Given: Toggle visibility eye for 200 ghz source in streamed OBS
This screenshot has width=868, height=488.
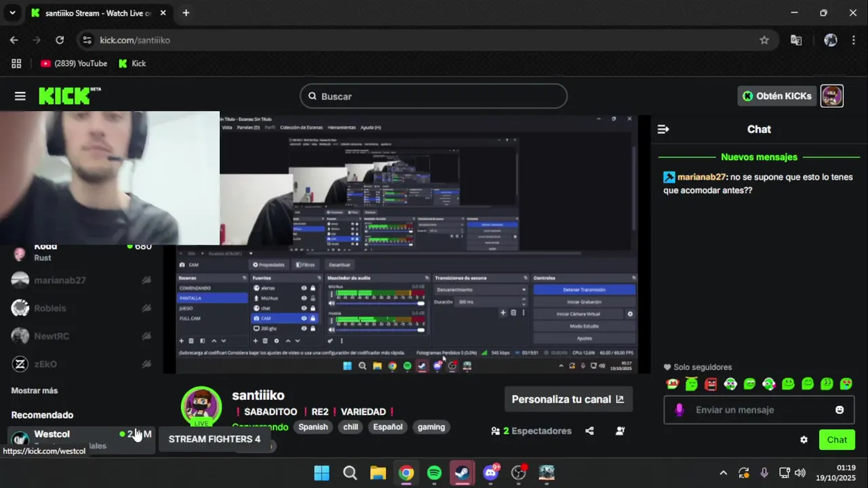Looking at the screenshot, I should click(304, 328).
